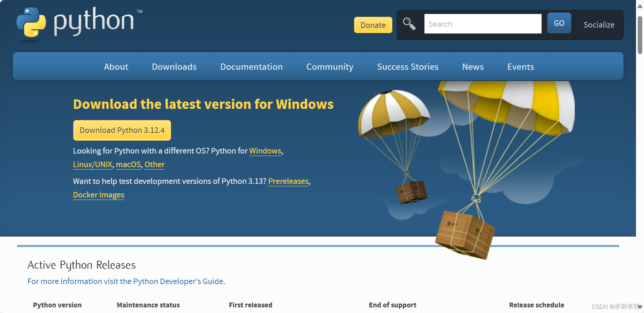Open the Success Stories menu
This screenshot has height=313, width=644.
(x=408, y=67)
